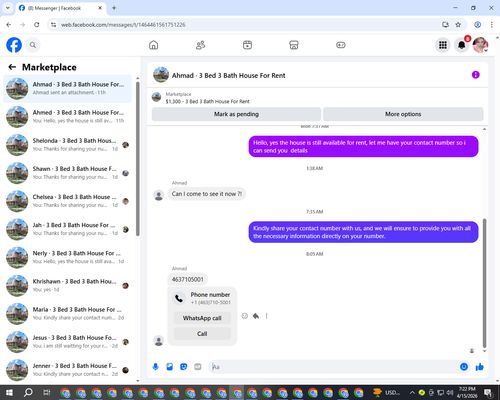Reply to the phone number message
The width and height of the screenshot is (500, 400).
(256, 316)
